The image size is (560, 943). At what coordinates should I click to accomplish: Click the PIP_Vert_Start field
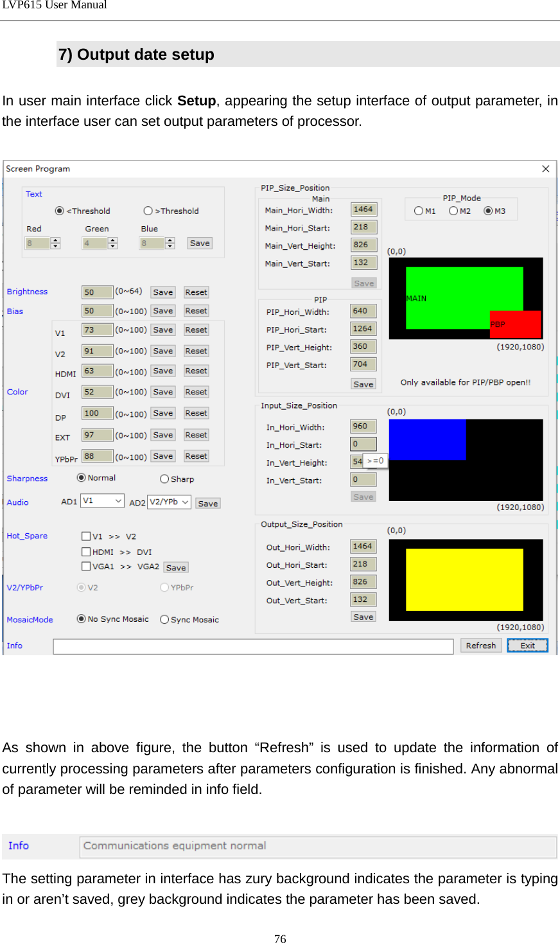point(363,365)
